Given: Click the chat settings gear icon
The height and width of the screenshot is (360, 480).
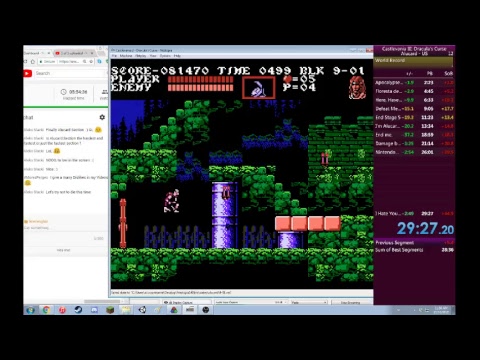Looking at the screenshot, I should pos(102,117).
